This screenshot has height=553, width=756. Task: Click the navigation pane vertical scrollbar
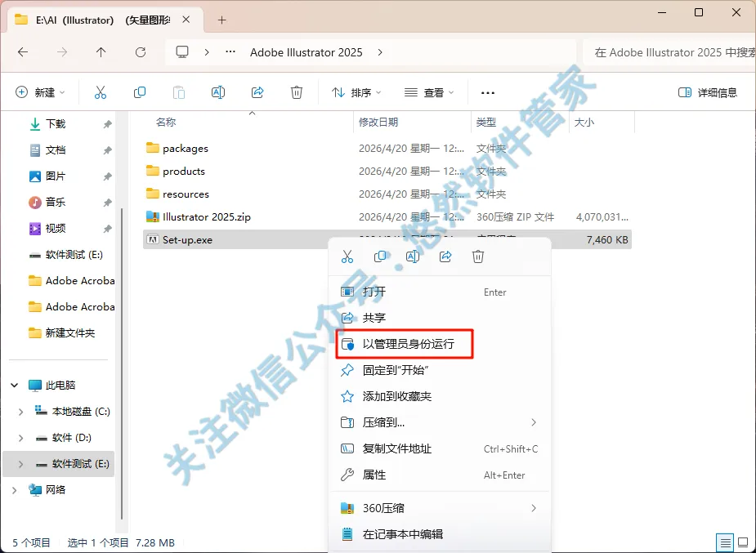click(122, 363)
